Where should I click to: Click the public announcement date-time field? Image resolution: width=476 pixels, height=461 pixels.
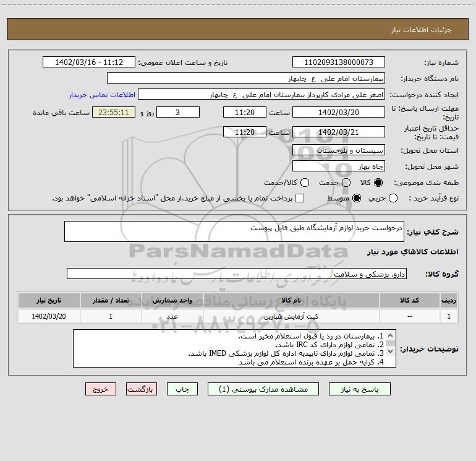[x=89, y=62]
